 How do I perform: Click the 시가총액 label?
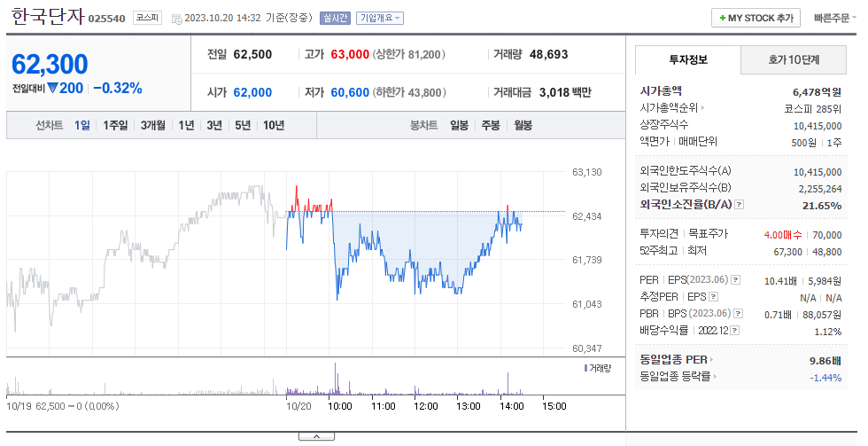(661, 90)
